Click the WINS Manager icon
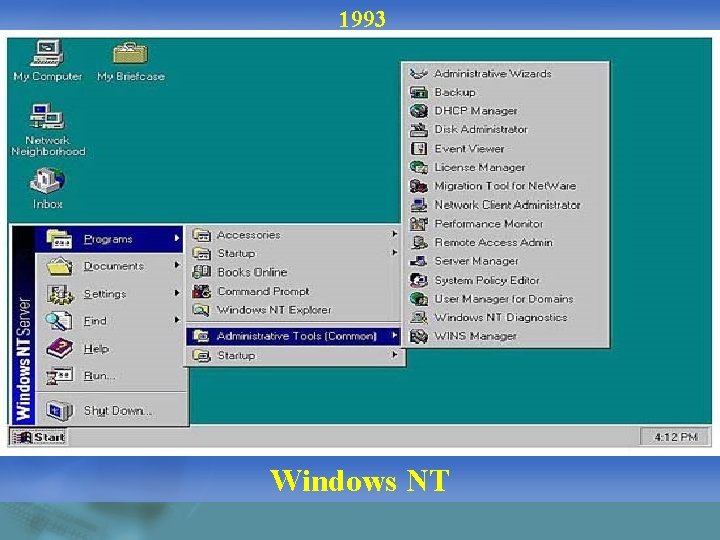The image size is (720, 540). point(418,336)
